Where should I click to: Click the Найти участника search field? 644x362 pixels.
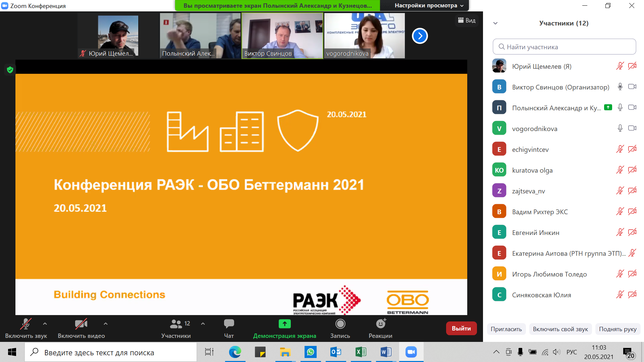coord(564,47)
